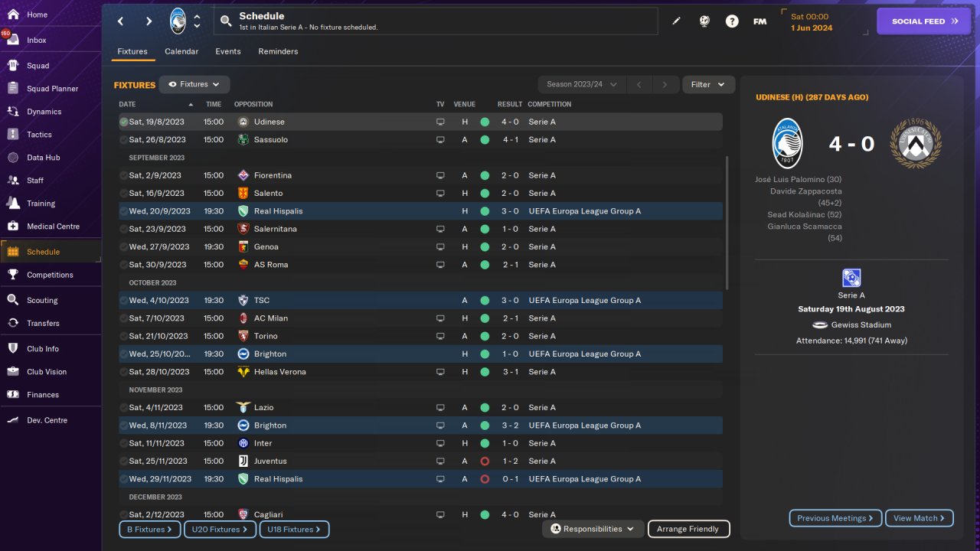Viewport: 980px width, 551px height.
Task: Open the Dev. Centre icon
Action: click(13, 420)
